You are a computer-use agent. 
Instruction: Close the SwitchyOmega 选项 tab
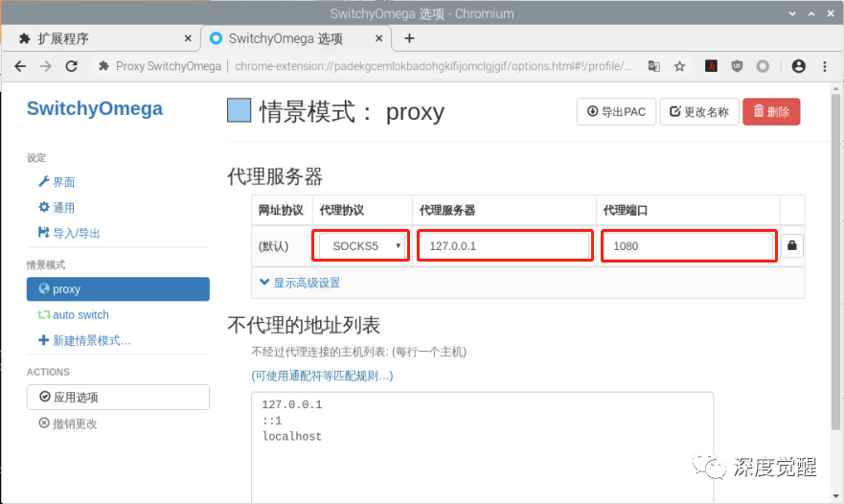click(379, 38)
